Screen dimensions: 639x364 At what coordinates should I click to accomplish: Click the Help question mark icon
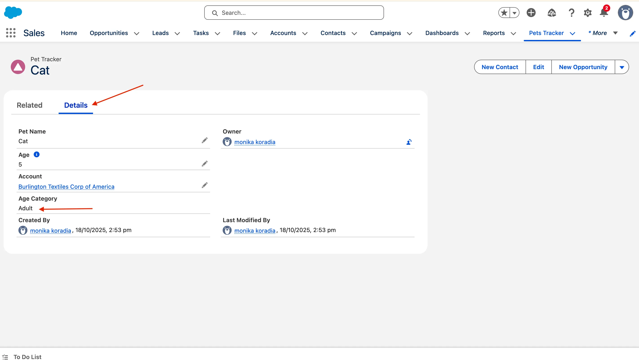571,13
